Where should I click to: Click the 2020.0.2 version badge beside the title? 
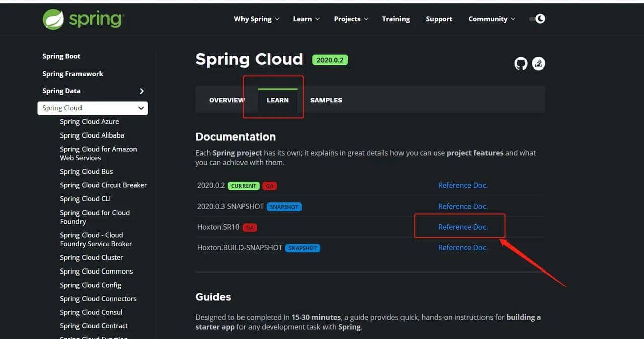pos(330,59)
